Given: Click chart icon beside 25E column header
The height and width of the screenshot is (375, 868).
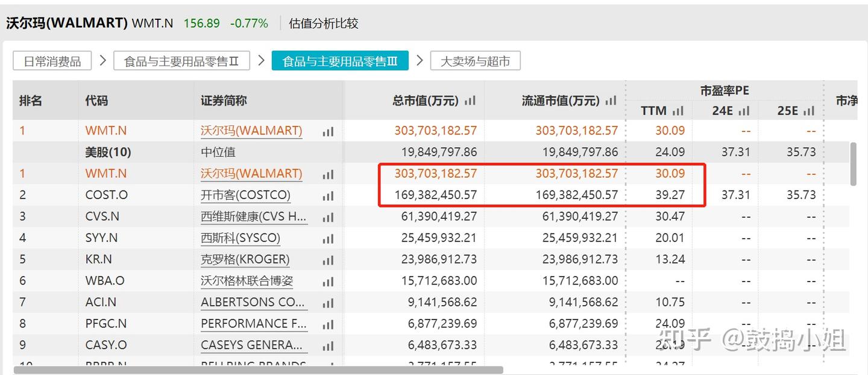Looking at the screenshot, I should coord(809,111).
